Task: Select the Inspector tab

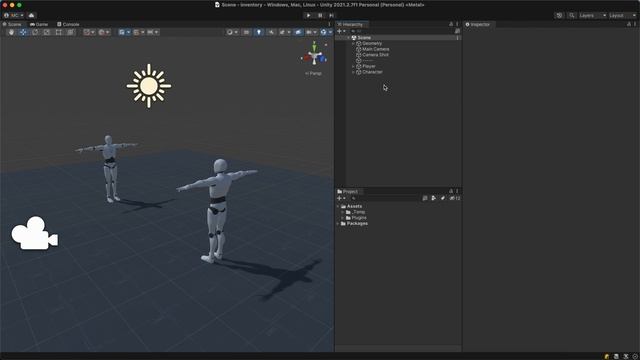Action: click(478, 24)
